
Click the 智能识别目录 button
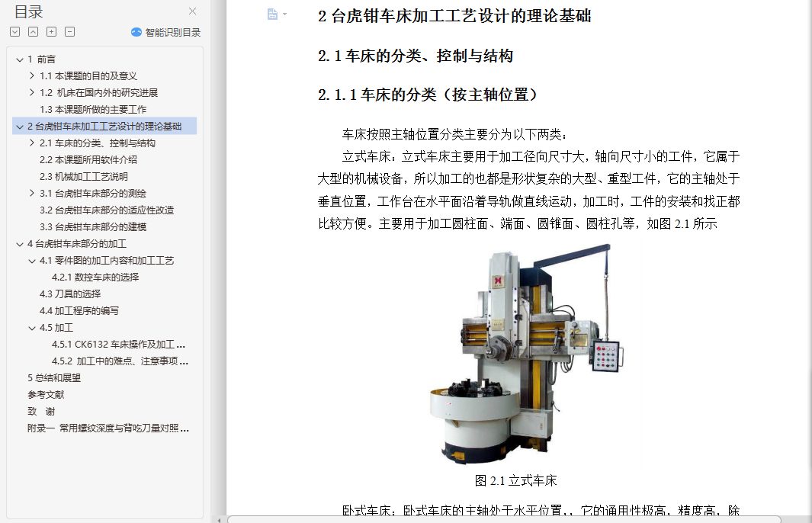click(165, 32)
